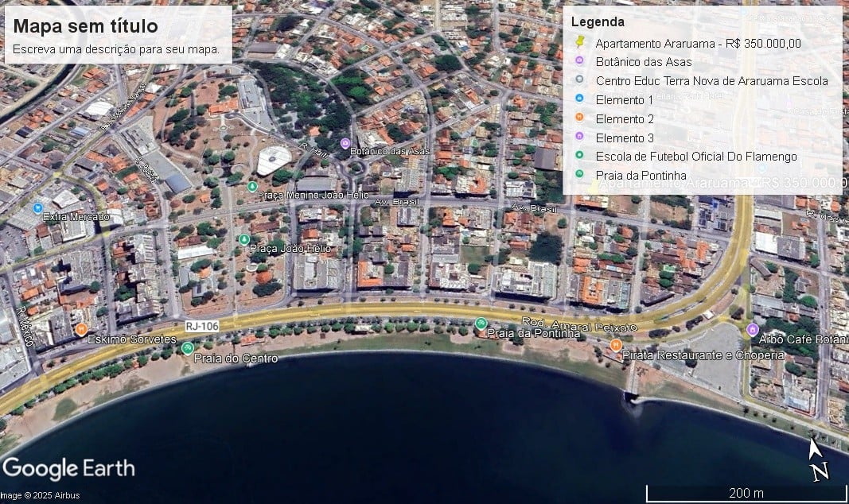Click the 'Image © 2025 Airbus' attribution text
Image resolution: width=849 pixels, height=504 pixels.
point(40,495)
